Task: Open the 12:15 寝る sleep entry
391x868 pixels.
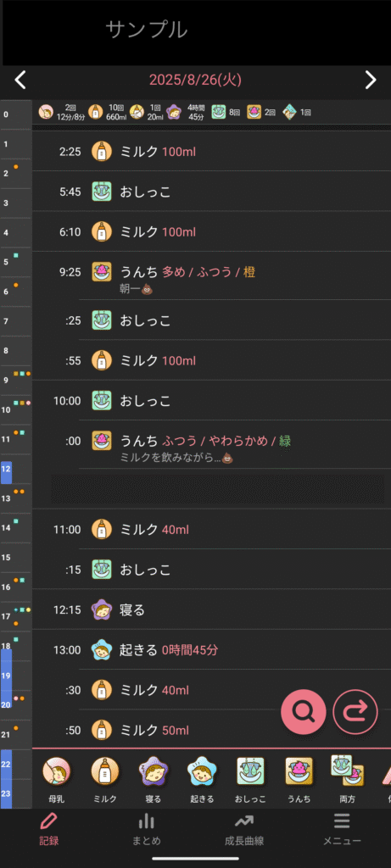Action: 211,609
